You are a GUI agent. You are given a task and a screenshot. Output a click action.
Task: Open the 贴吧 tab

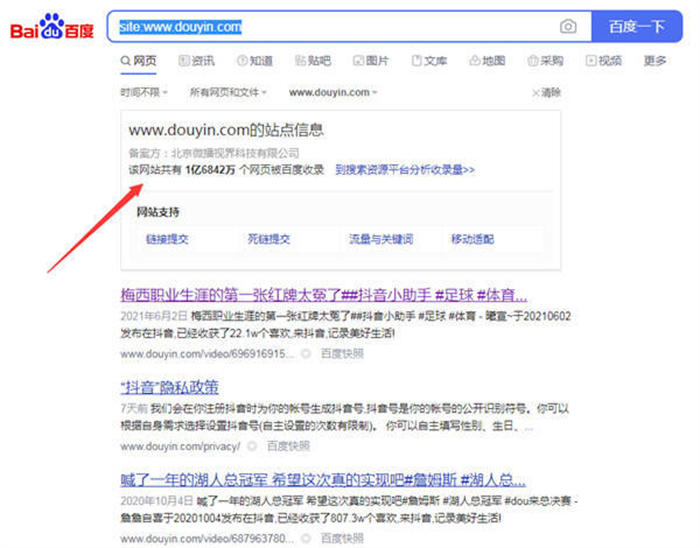click(x=313, y=61)
